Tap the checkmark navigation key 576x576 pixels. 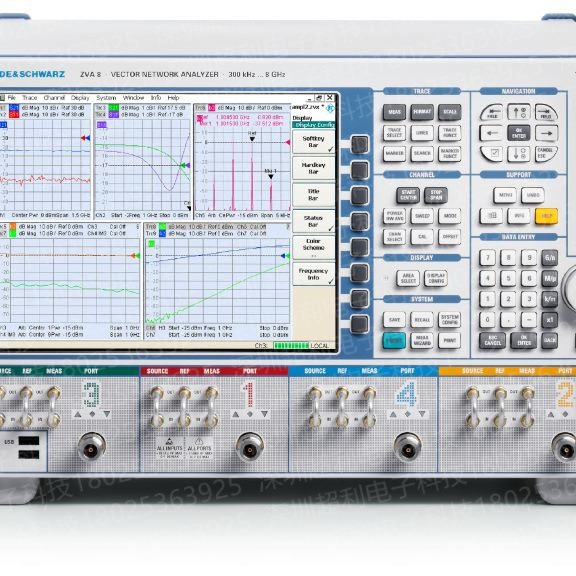tap(492, 153)
